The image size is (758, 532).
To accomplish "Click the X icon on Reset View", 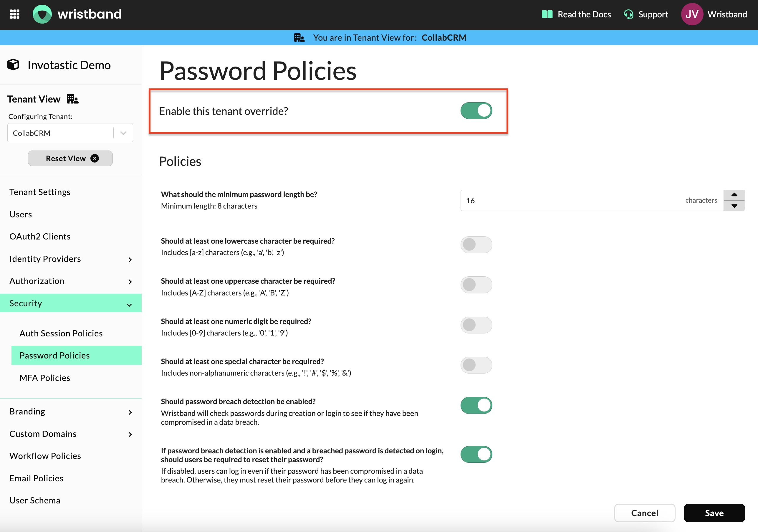I will [x=95, y=158].
